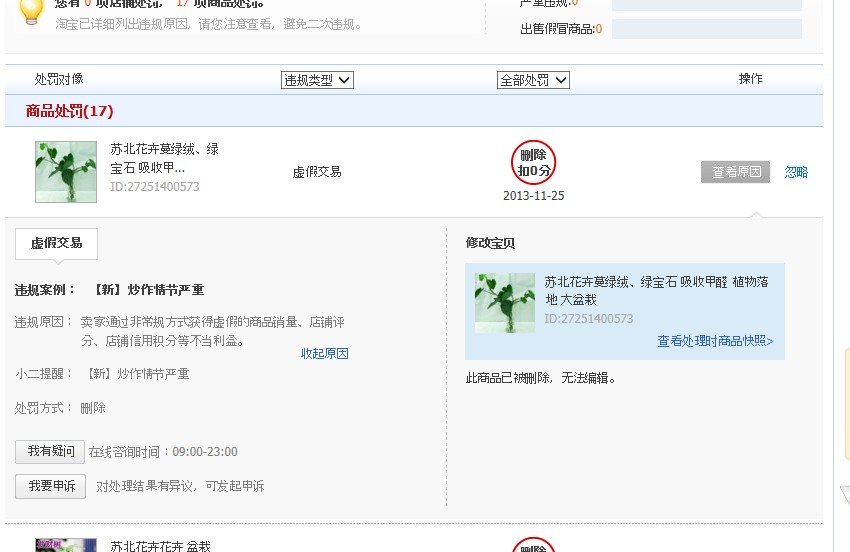Click the 忽略 link
Viewport: 850px width, 552px height.
click(x=796, y=172)
